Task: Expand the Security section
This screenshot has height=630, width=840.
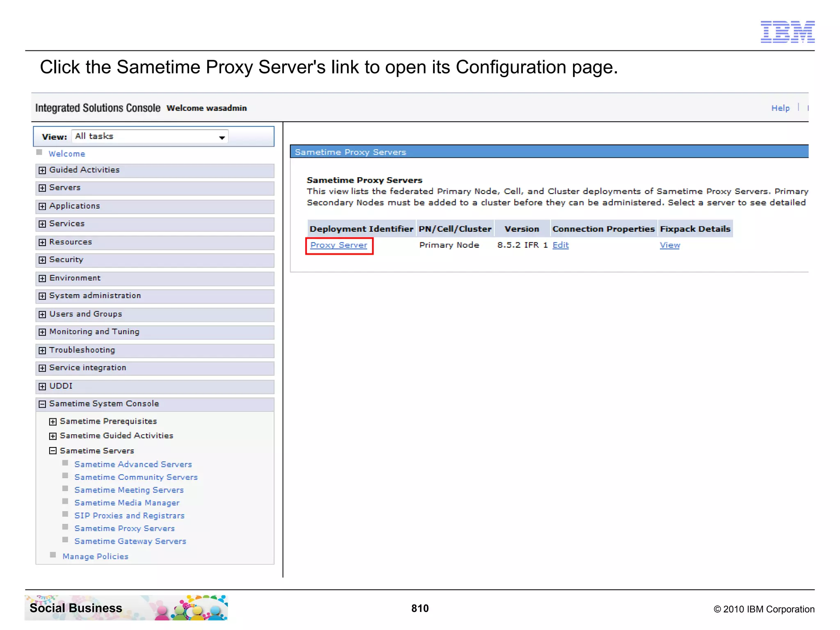Action: (x=42, y=260)
